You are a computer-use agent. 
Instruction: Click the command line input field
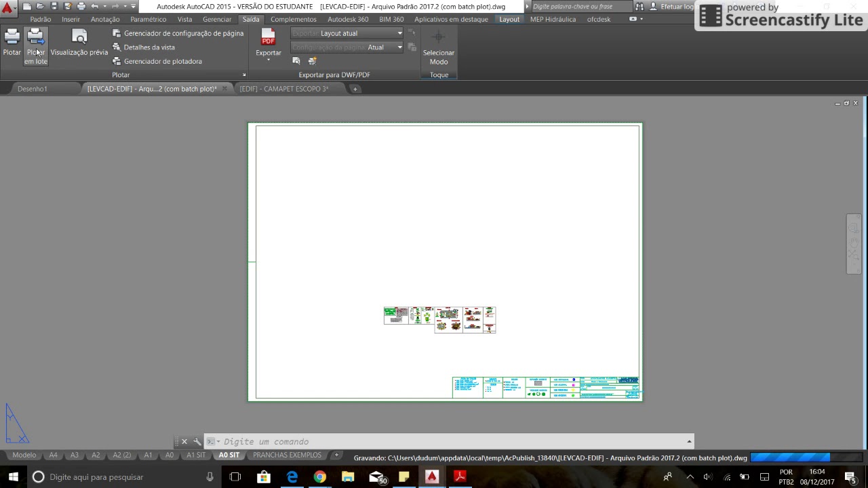pos(448,442)
